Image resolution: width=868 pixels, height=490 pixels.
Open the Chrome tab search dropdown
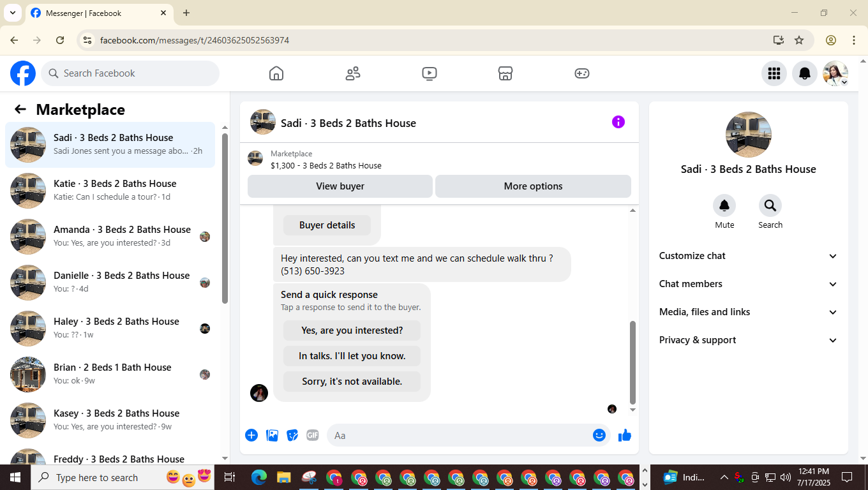click(13, 13)
